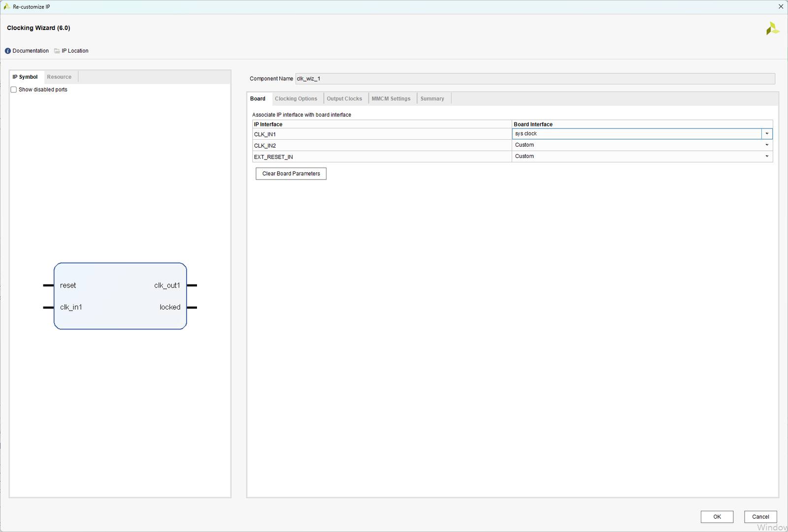Viewport: 788px width, 532px height.
Task: Close the Re-customize IP dialog
Action: point(781,6)
